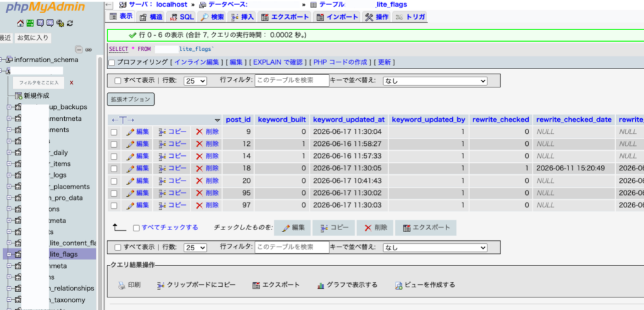
Task: Switch to the 構造 tab
Action: 151,17
